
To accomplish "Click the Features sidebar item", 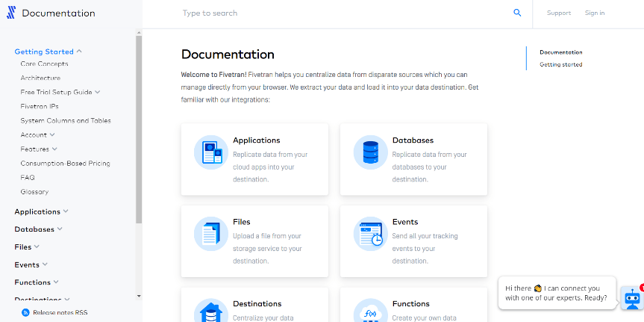I will coord(35,149).
